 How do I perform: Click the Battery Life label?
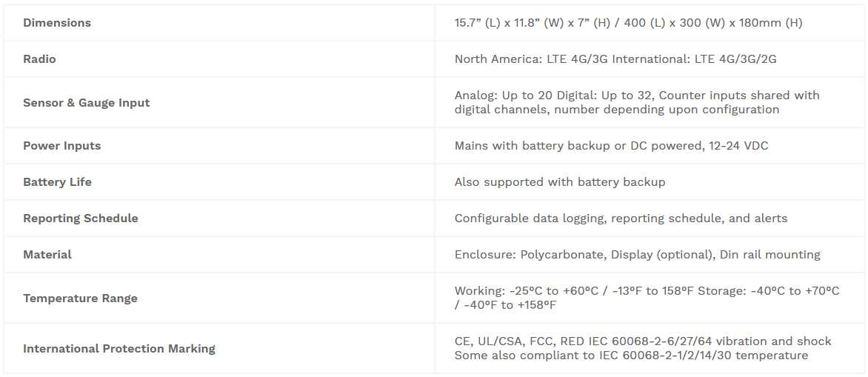(x=57, y=182)
